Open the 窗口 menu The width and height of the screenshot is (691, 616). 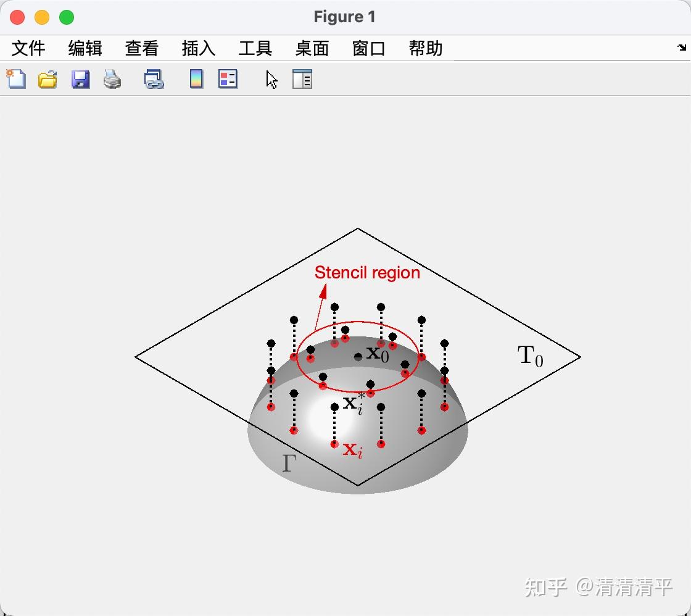pyautogui.click(x=368, y=48)
